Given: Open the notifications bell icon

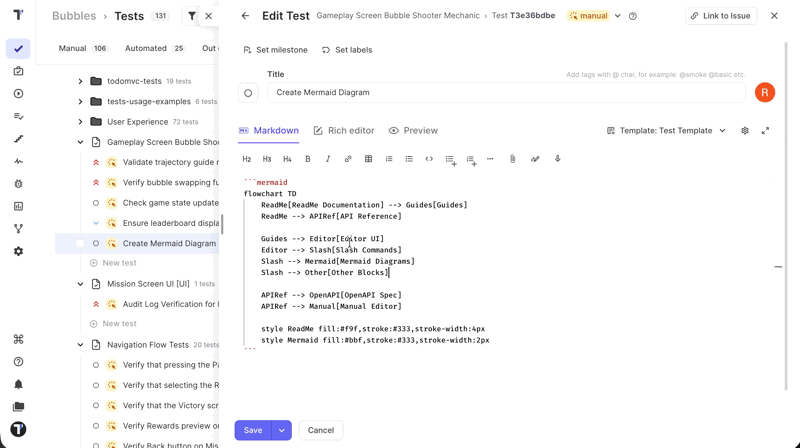Looking at the screenshot, I should [18, 384].
